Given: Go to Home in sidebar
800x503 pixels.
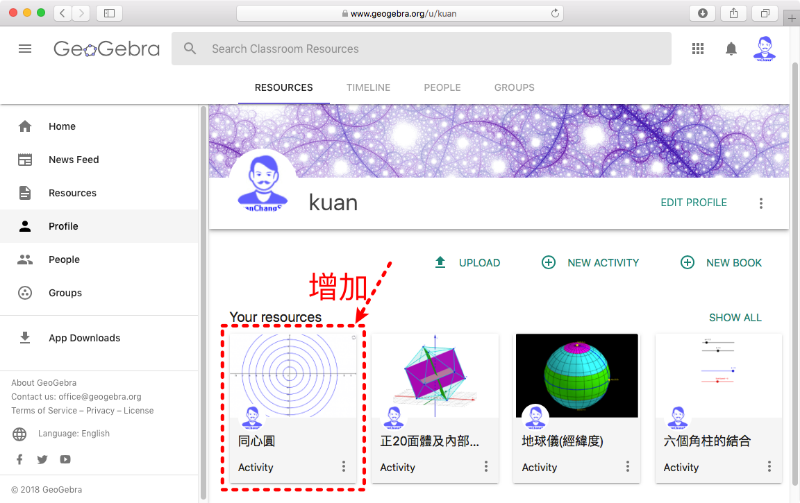Looking at the screenshot, I should tap(99, 126).
